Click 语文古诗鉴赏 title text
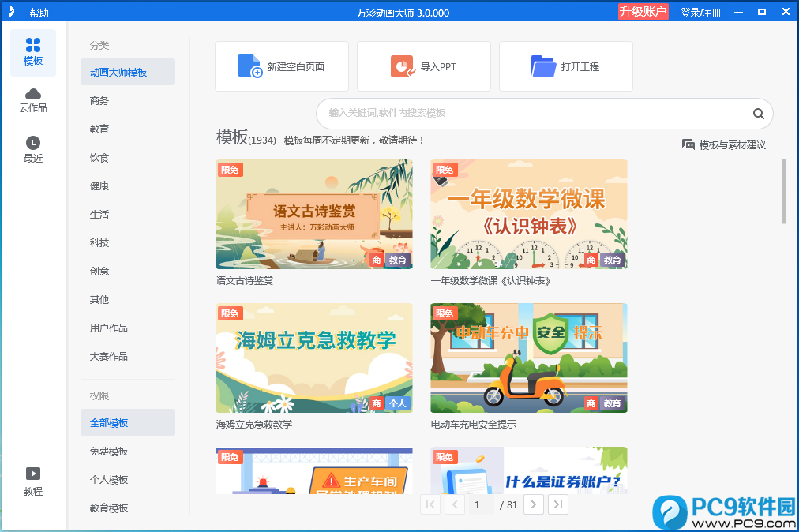The width and height of the screenshot is (799, 532). click(245, 280)
